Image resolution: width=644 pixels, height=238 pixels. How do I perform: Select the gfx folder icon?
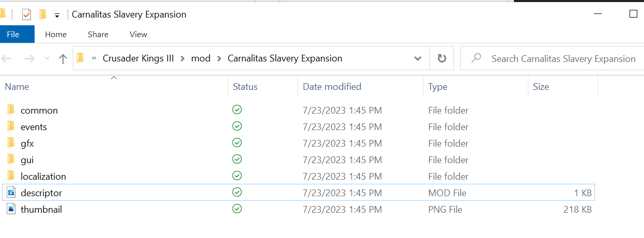point(11,143)
